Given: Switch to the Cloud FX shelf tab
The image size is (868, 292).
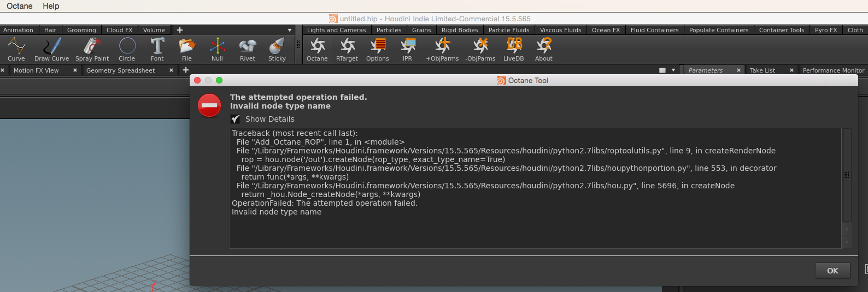Looking at the screenshot, I should tap(120, 30).
